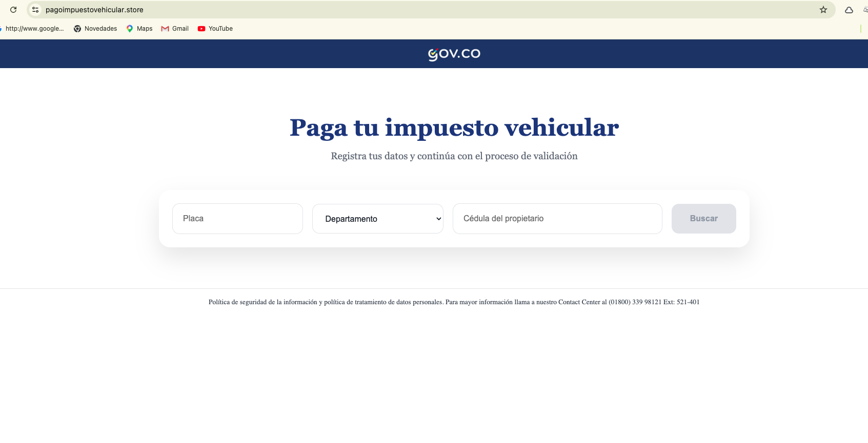Click the Registra tus datos subtitle
868x443 pixels.
454,156
